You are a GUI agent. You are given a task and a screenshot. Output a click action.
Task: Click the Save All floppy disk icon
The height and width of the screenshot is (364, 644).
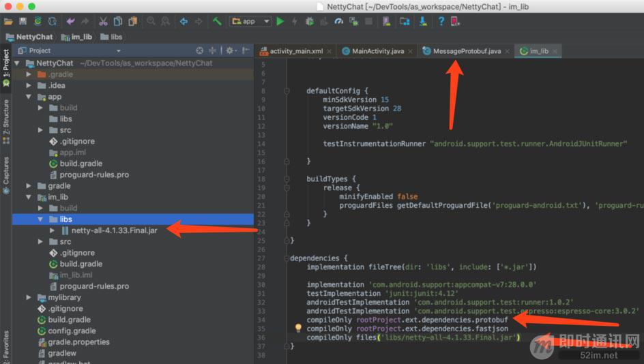pyautogui.click(x=23, y=21)
